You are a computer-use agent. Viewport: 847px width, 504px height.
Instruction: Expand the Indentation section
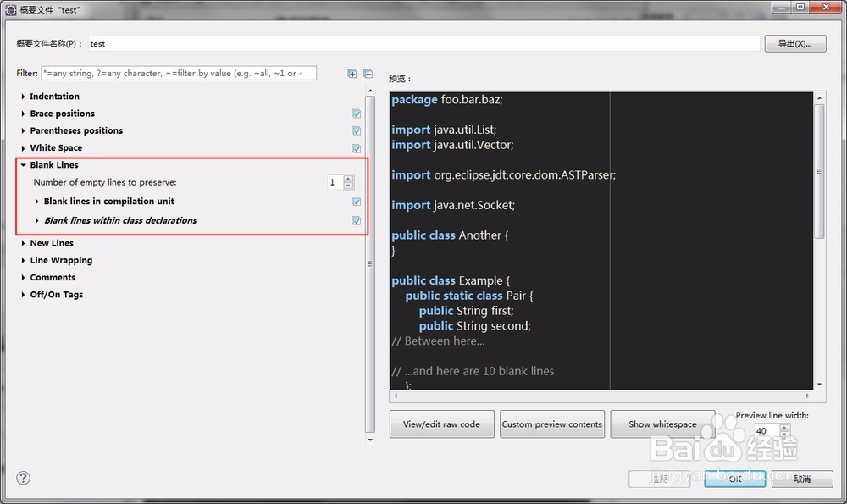point(23,97)
